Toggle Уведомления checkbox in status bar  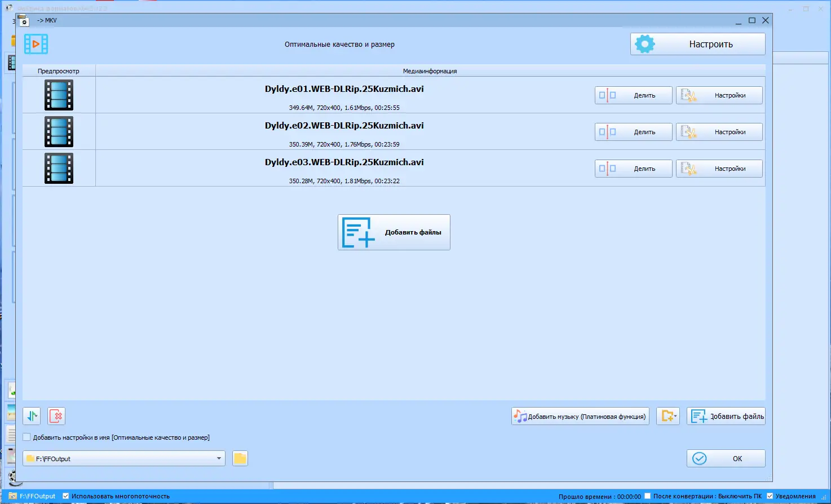point(770,496)
